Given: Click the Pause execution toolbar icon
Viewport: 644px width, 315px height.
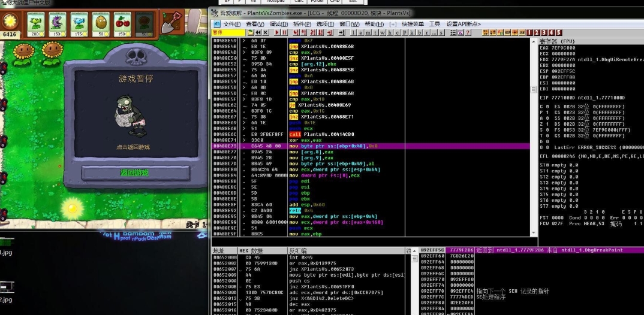Looking at the screenshot, I should tap(284, 32).
